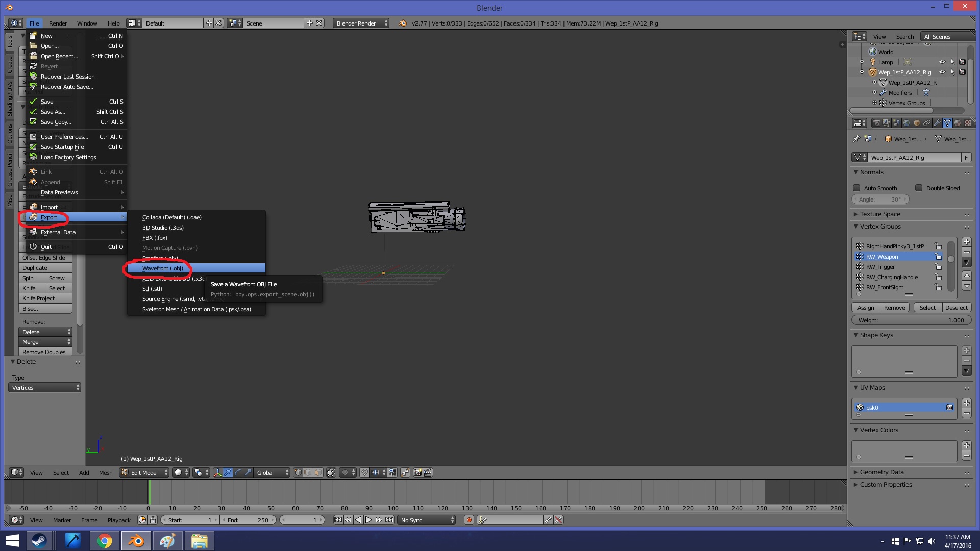Click the Steam icon in the taskbar
Screen dimensions: 980x551
click(x=39, y=541)
